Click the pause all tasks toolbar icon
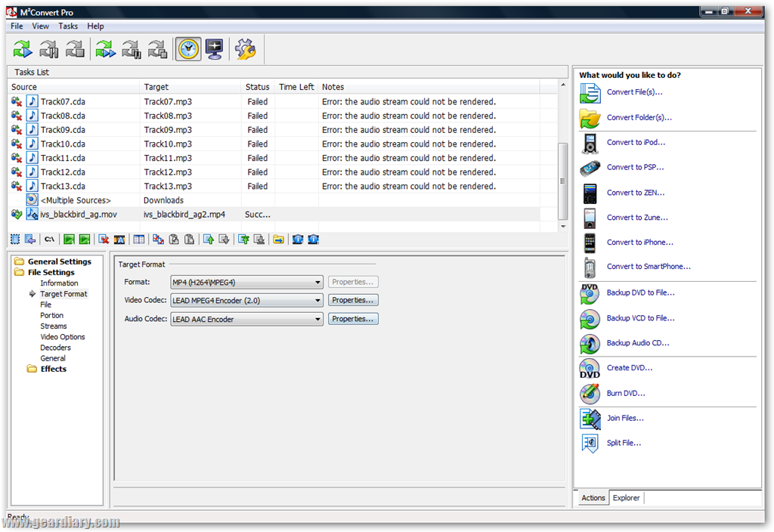 coord(132,49)
